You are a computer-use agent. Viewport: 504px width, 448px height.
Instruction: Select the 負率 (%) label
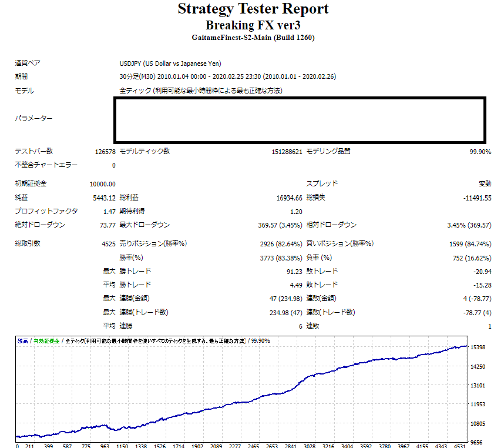coord(319,258)
